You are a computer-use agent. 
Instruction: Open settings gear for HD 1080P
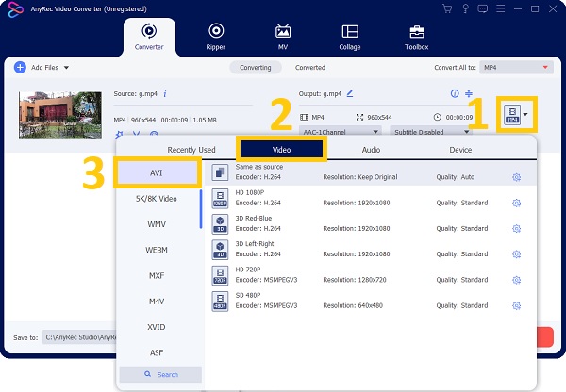tap(517, 203)
